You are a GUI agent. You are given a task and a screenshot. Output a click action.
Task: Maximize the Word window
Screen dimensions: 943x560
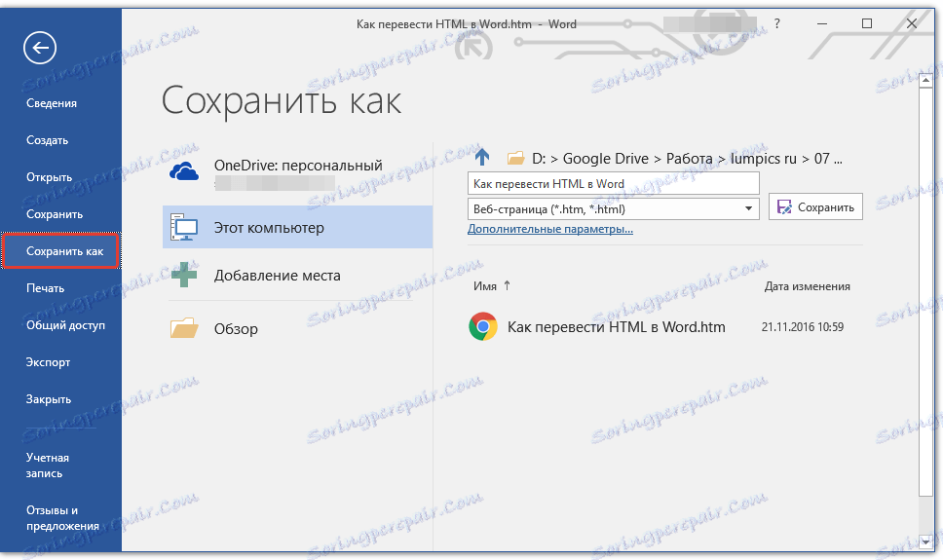[x=867, y=23]
